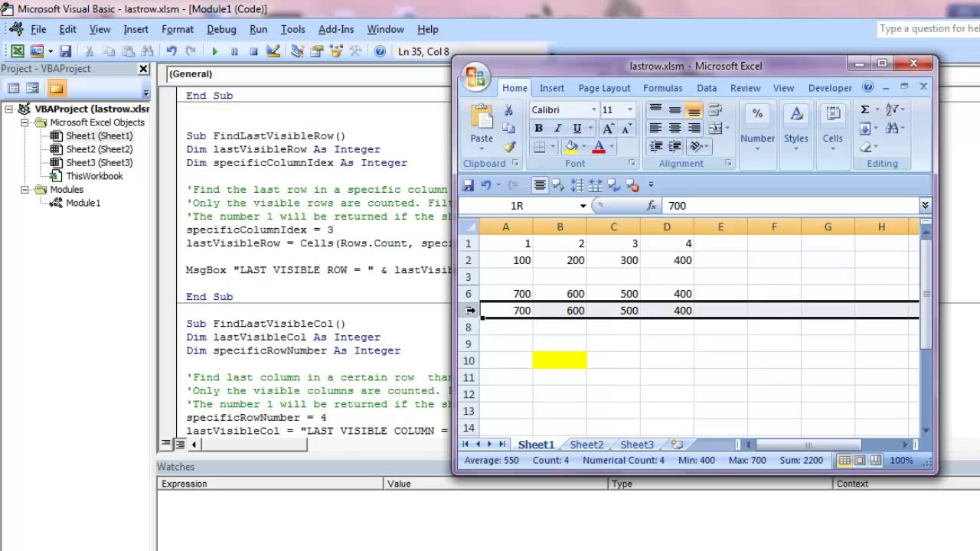
Task: Click the Reset stop icon in VBE
Action: click(x=253, y=51)
